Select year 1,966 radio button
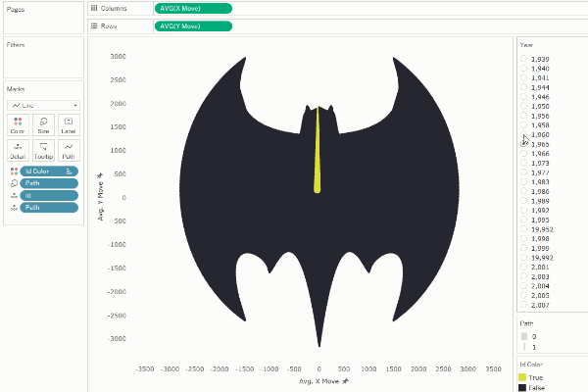This screenshot has width=588, height=392. click(524, 154)
